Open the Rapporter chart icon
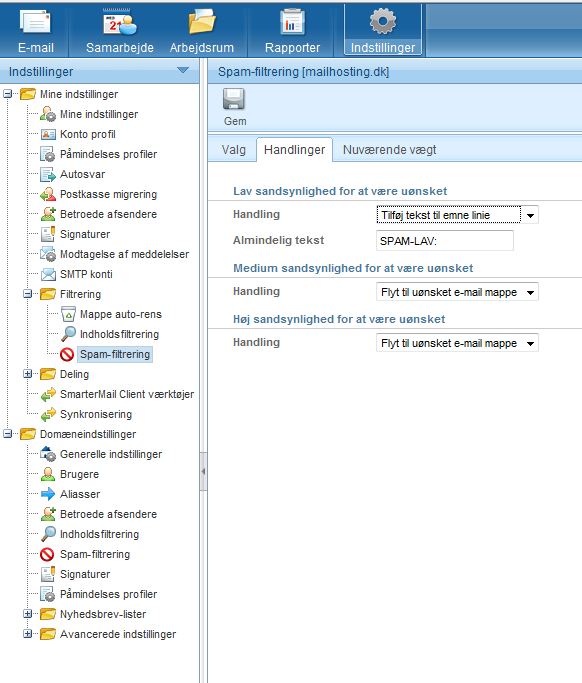This screenshot has width=582, height=683. 292,21
